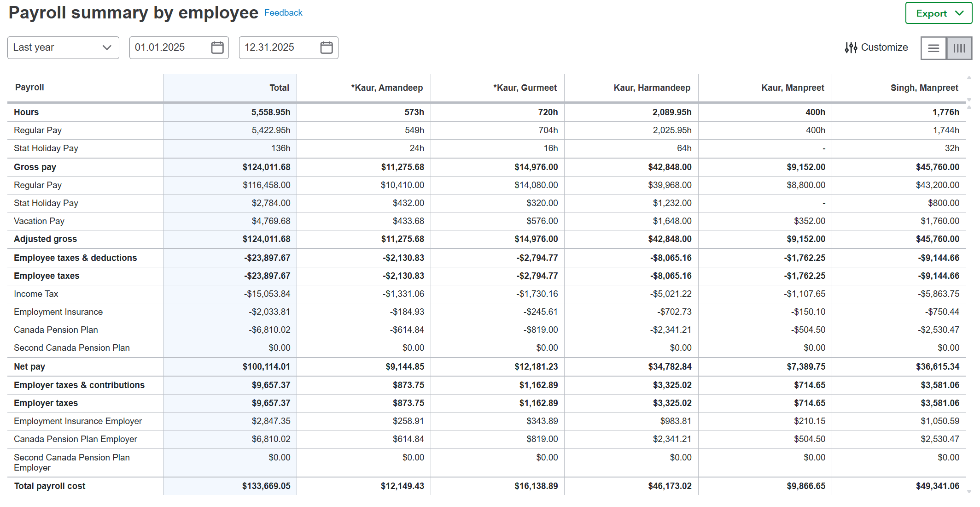The width and height of the screenshot is (980, 507).
Task: Click the Export dropdown chevron
Action: tap(960, 13)
